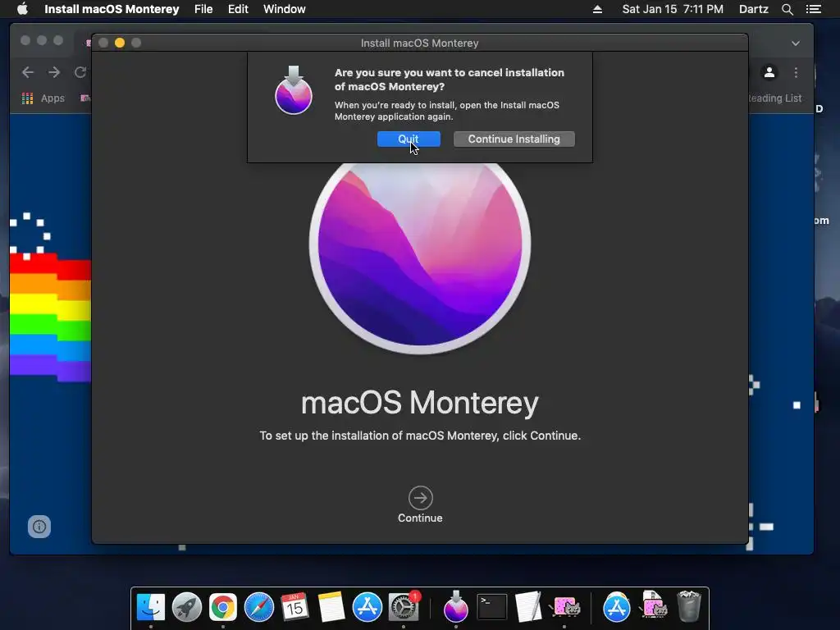Image resolution: width=840 pixels, height=630 pixels.
Task: Open the Install macOS Monterey menu
Action: (112, 9)
